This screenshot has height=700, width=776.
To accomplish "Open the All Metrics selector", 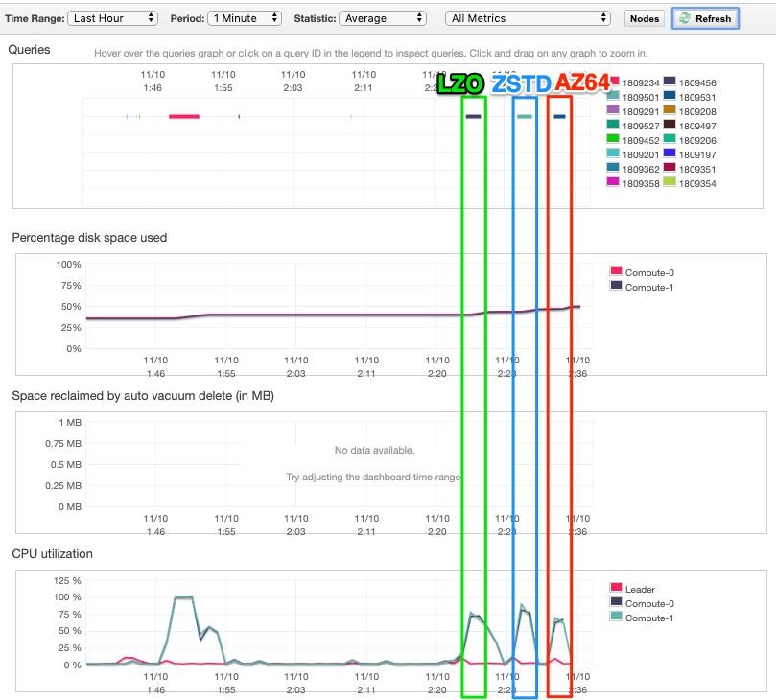I will [529, 18].
